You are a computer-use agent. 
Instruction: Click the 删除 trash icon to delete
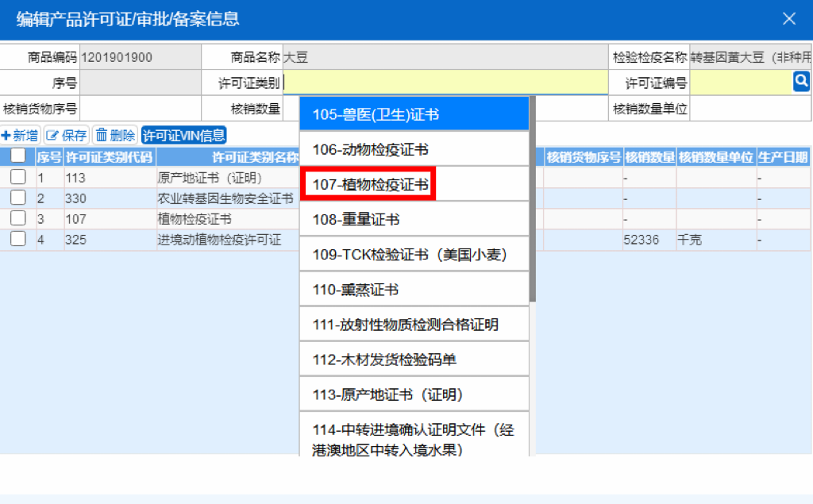click(114, 134)
